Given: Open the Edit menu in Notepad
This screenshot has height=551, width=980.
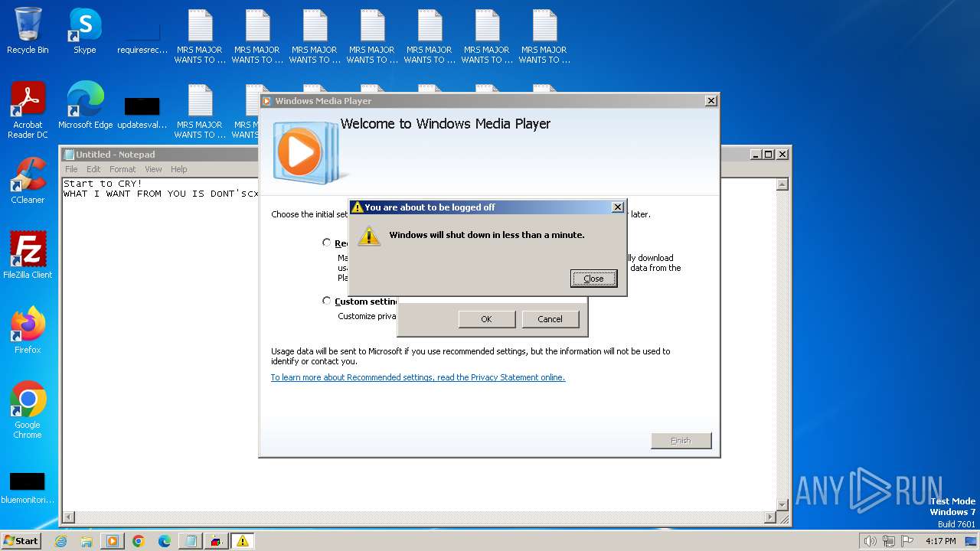Looking at the screenshot, I should pos(93,169).
